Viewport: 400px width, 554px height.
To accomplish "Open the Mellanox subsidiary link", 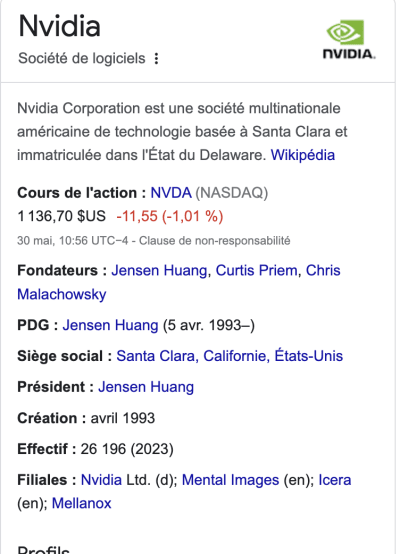I will (82, 503).
